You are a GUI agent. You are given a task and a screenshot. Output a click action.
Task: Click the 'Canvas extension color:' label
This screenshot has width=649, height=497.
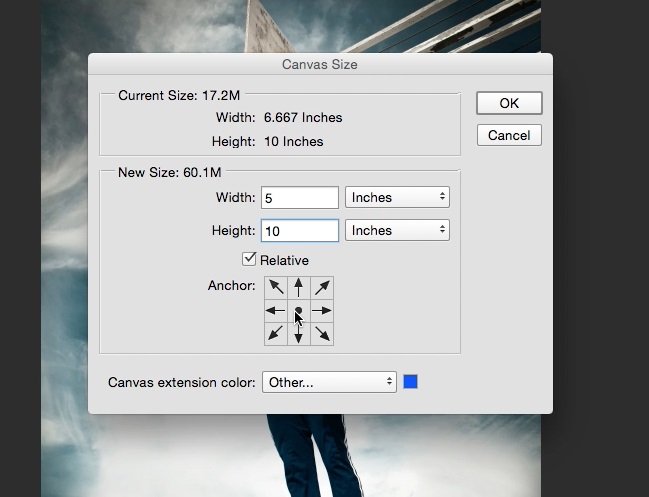pyautogui.click(x=182, y=382)
